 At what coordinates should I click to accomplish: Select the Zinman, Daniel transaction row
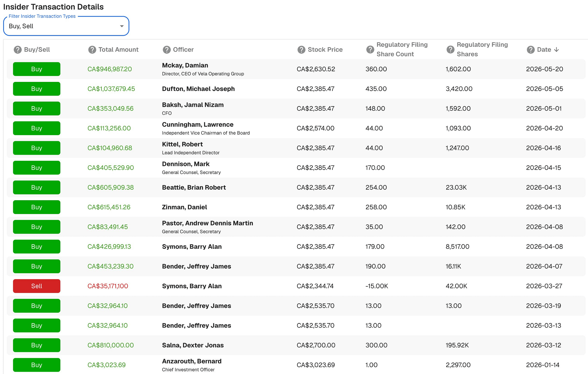point(296,207)
